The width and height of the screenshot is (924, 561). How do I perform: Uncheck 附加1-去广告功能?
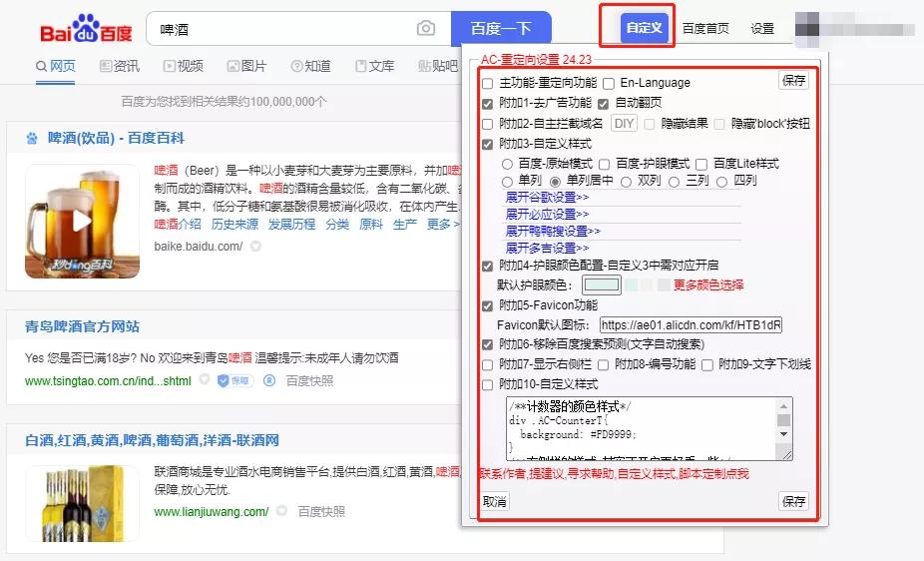point(487,104)
